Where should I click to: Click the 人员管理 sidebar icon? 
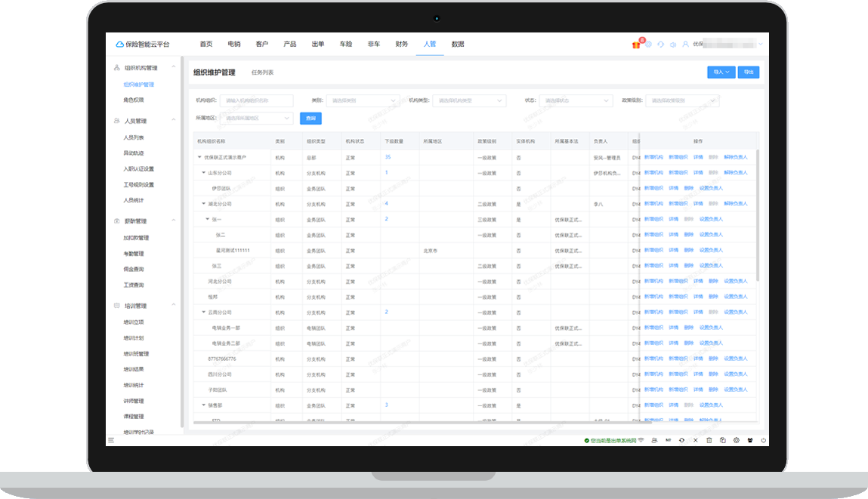[x=117, y=121]
